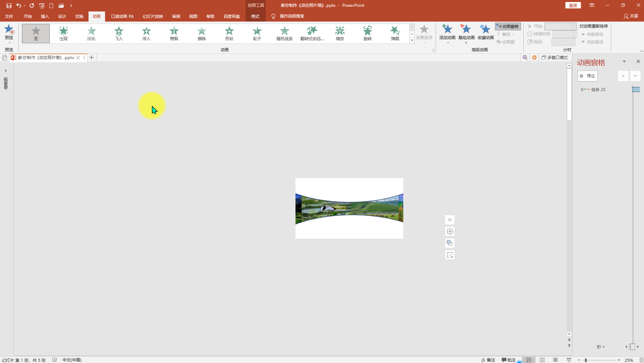644x363 pixels.
Task: Click the orange gear icon near 多窗口模式
Action: point(534,57)
